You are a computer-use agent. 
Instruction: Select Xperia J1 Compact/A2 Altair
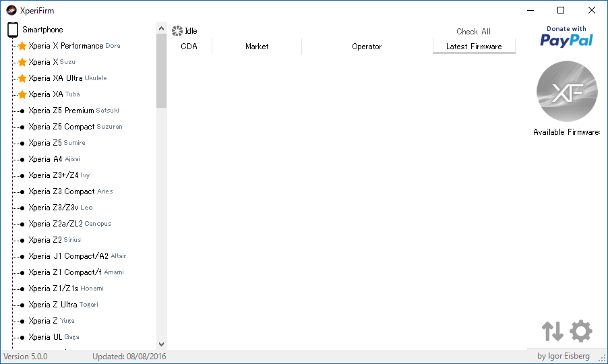point(77,256)
